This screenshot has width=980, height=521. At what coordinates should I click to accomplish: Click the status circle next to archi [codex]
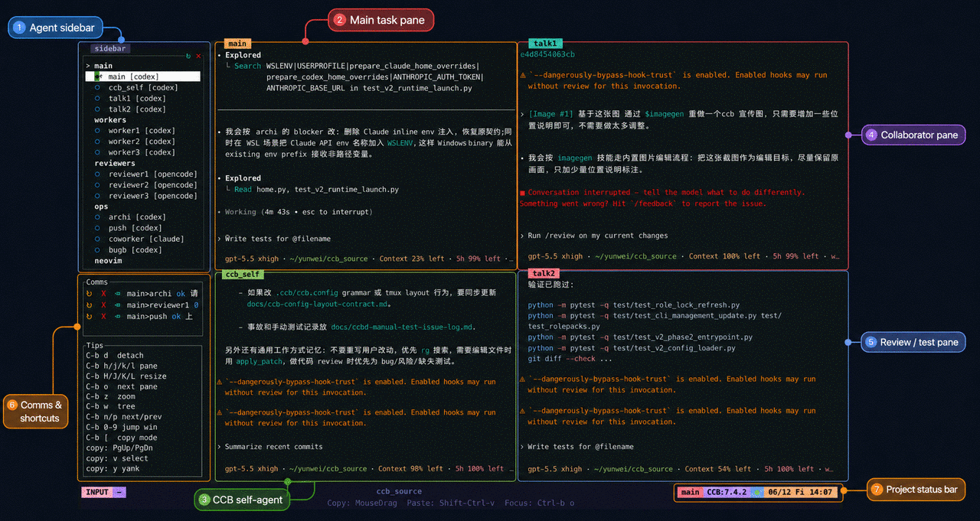pyautogui.click(x=97, y=217)
